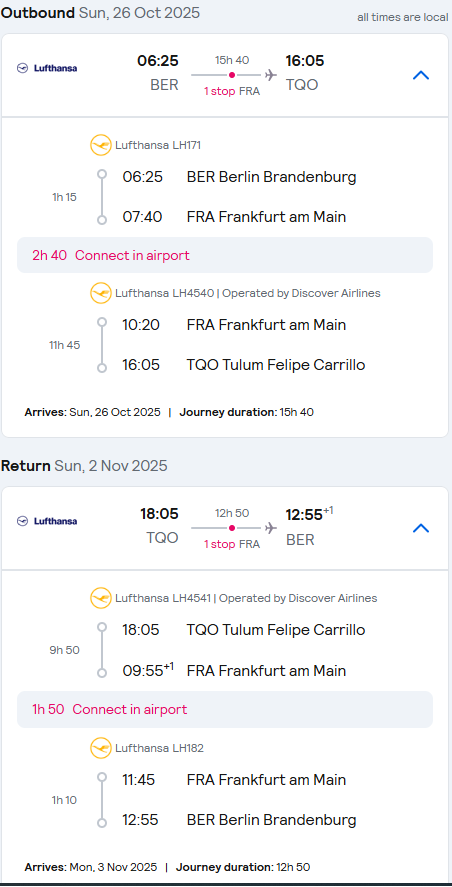Viewport: 452px width, 887px height.
Task: Collapse the outbound flight details chevron
Action: click(421, 75)
